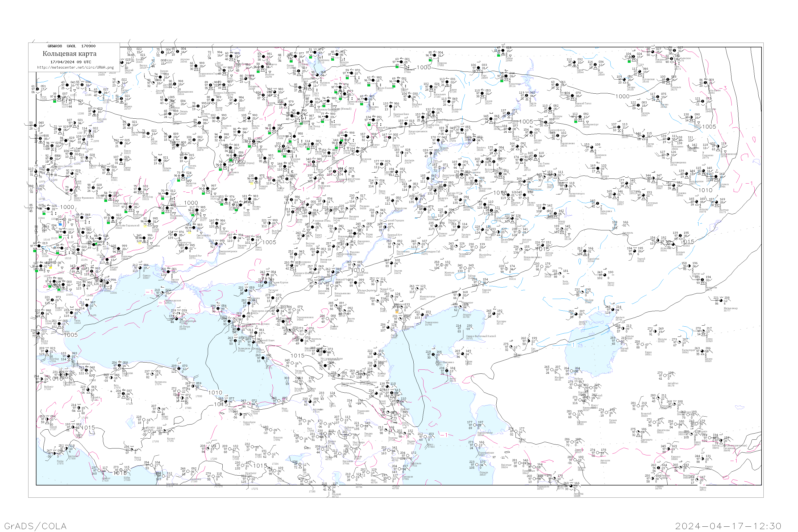
Task: Select the Пермь 28224 half-filled station circle
Action: click(x=527, y=95)
